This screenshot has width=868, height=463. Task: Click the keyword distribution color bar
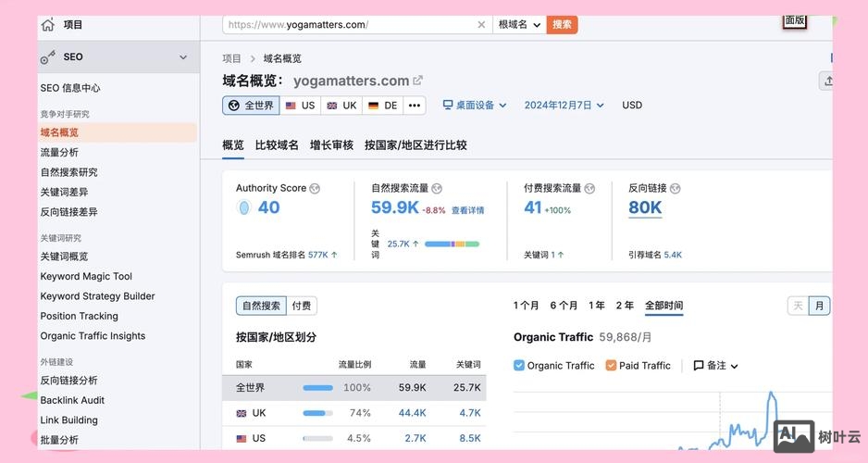pyautogui.click(x=452, y=244)
